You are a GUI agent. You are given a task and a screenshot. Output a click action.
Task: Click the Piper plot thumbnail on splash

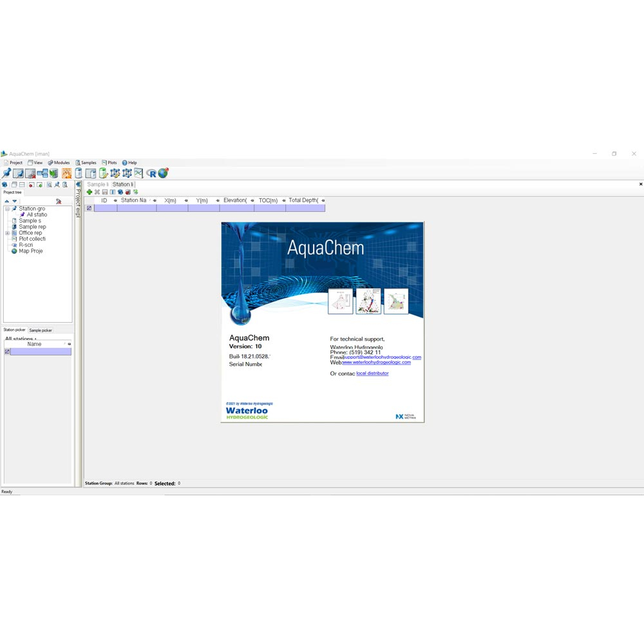click(x=368, y=301)
